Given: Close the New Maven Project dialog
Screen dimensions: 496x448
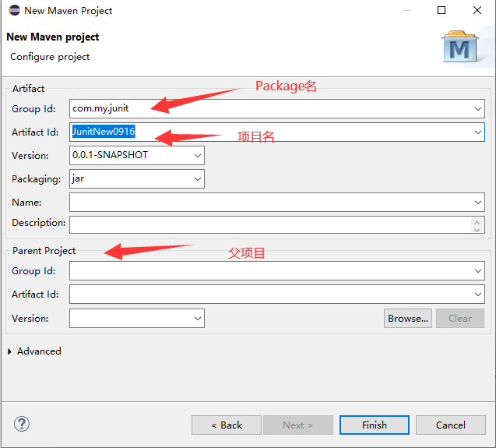Looking at the screenshot, I should [477, 10].
